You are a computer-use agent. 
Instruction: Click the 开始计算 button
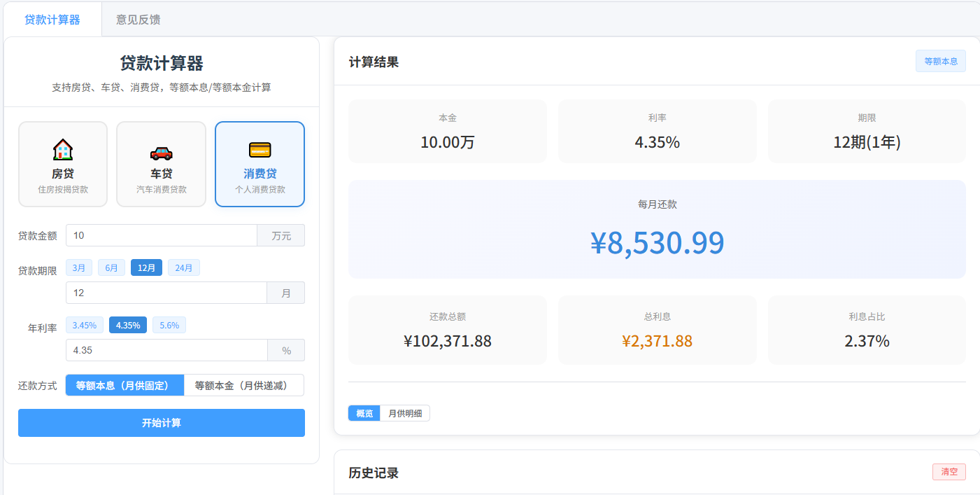tap(162, 423)
